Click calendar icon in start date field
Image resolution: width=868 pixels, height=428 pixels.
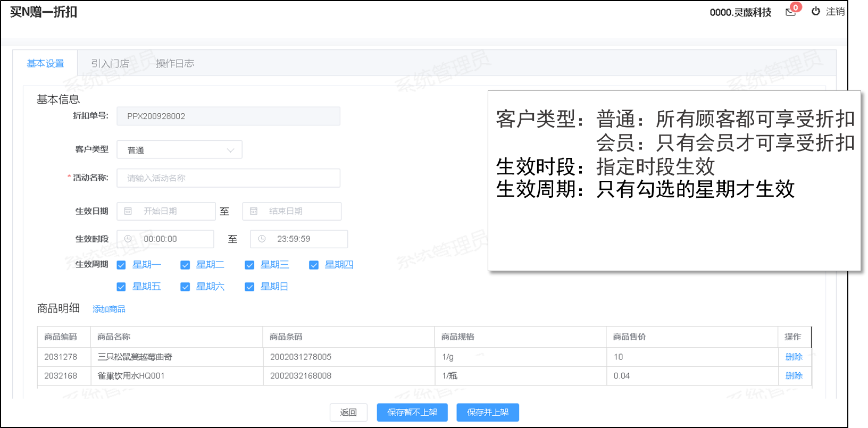coord(128,211)
